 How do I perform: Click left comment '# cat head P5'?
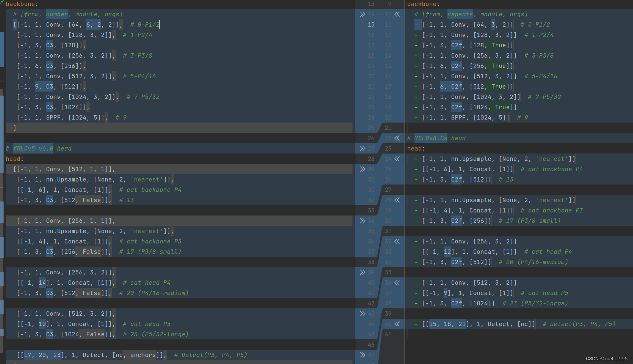coord(147,324)
